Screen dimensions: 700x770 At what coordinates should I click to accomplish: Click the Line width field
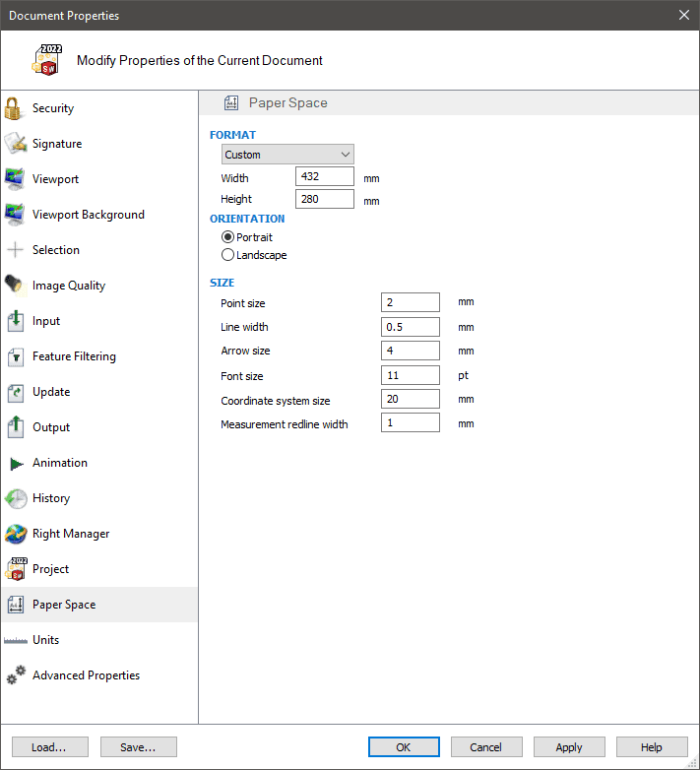coord(411,327)
